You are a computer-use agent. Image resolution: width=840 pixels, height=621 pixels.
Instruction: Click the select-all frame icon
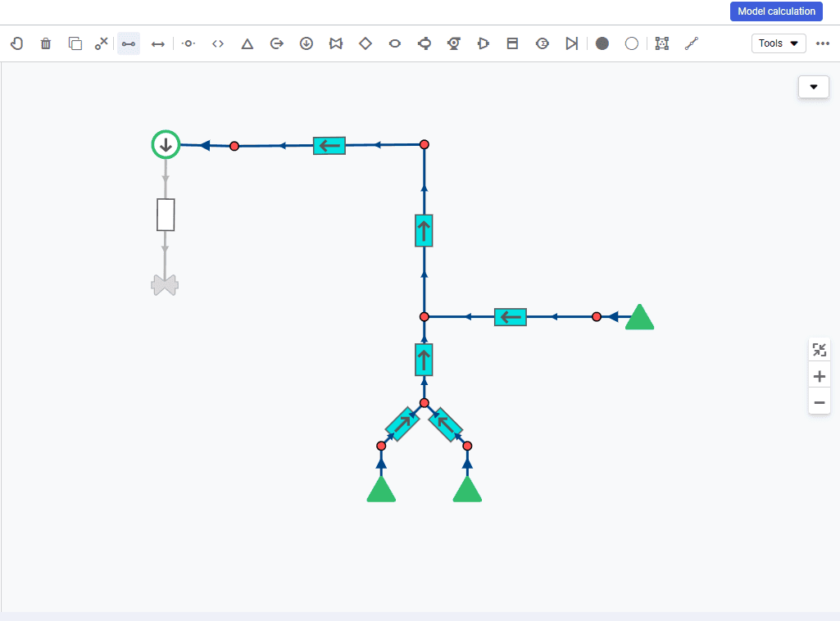point(662,43)
